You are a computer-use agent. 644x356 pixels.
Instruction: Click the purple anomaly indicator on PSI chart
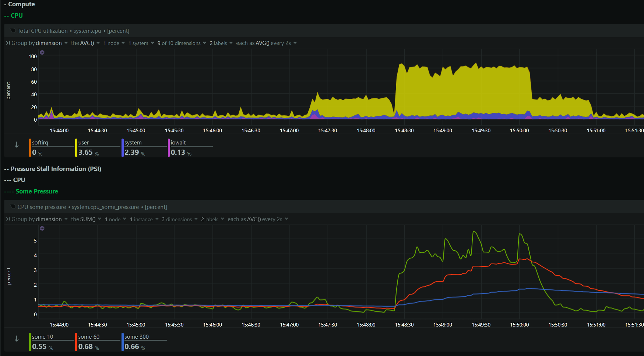[x=42, y=228]
